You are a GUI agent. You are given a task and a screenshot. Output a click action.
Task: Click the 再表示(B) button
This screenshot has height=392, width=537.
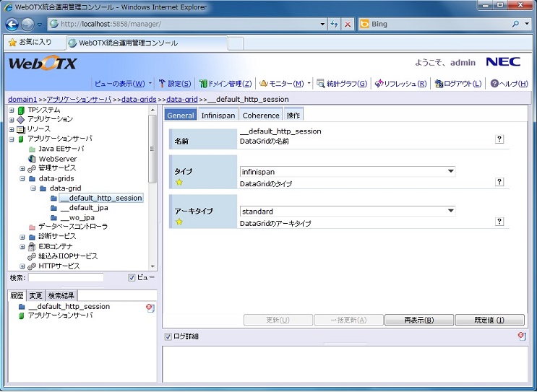point(418,320)
